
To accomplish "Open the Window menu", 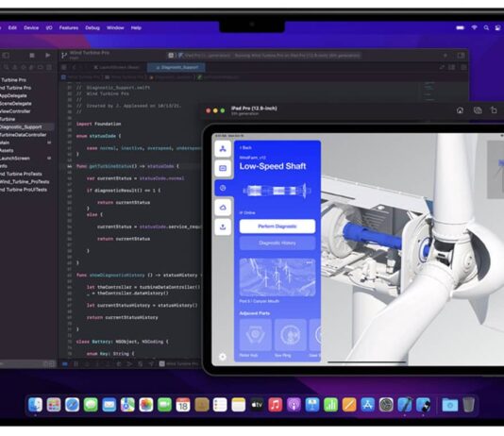I will pyautogui.click(x=115, y=28).
